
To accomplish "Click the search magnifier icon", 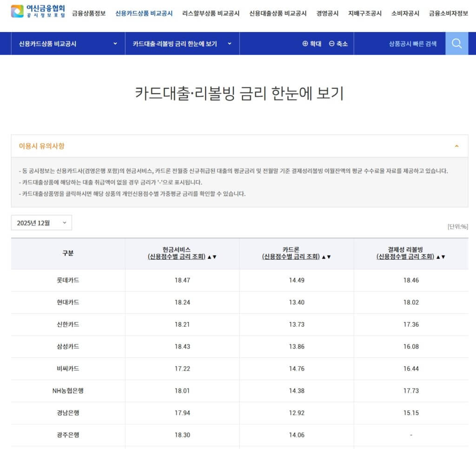I will (x=456, y=43).
